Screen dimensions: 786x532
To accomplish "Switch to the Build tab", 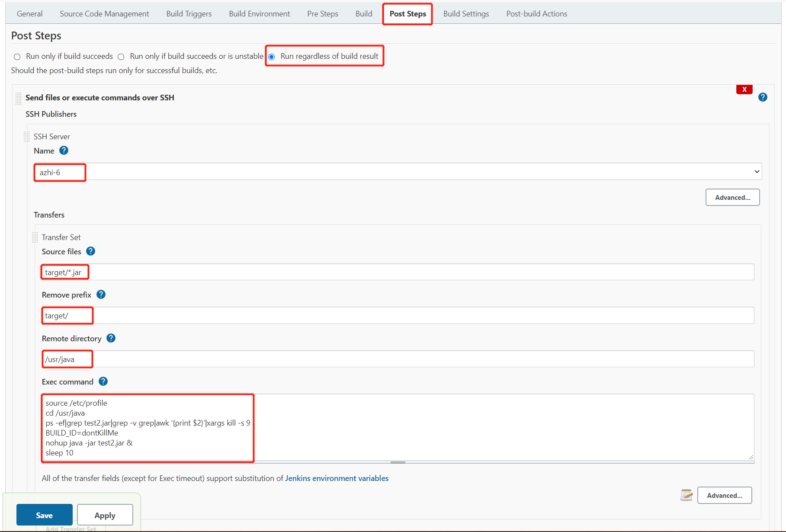I will (364, 14).
